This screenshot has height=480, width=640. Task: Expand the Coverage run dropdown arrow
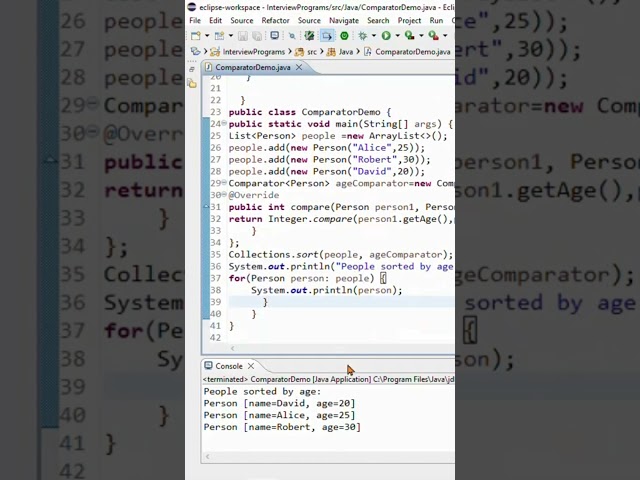[421, 36]
